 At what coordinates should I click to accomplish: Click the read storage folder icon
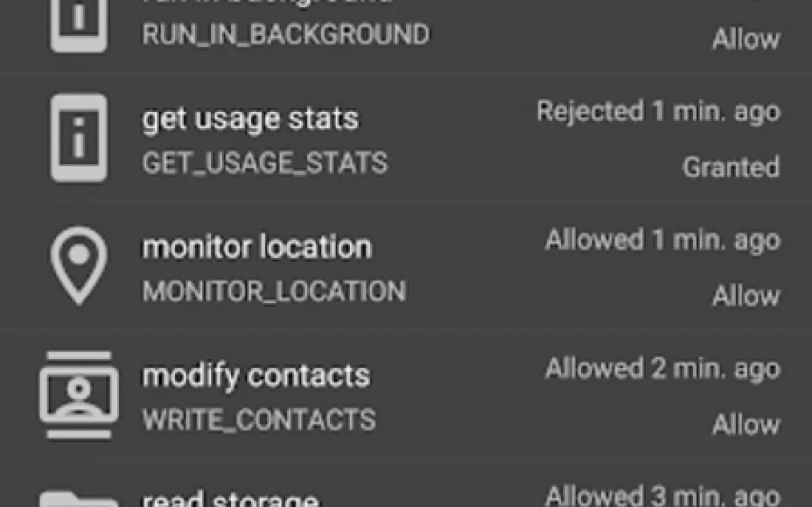coord(79,499)
